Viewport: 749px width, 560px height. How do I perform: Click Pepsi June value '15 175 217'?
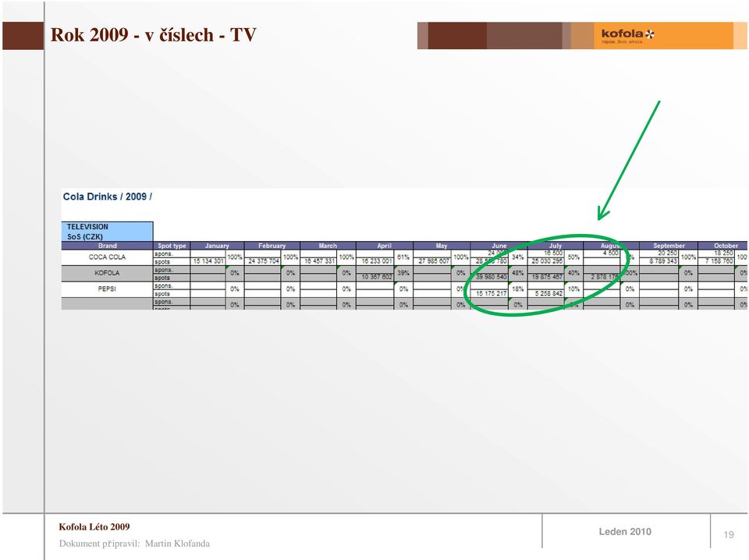coord(491,293)
